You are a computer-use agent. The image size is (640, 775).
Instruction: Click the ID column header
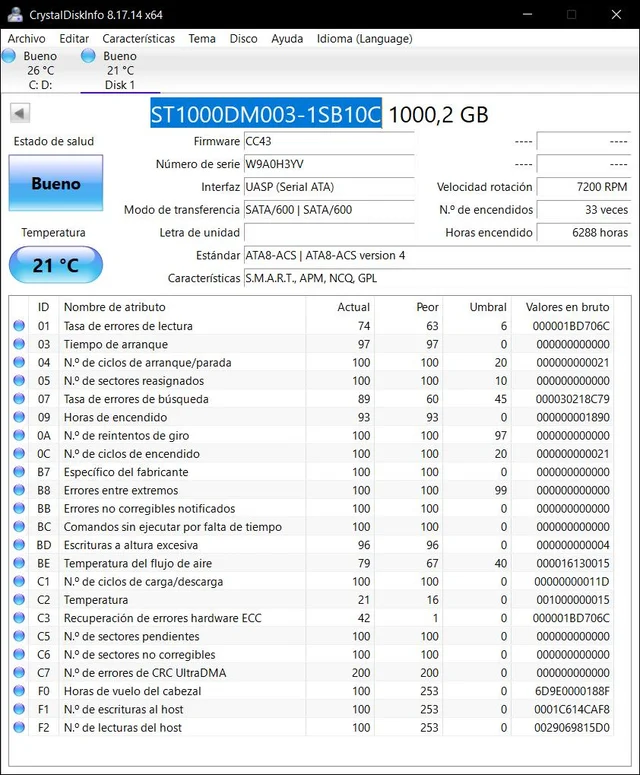coord(43,307)
